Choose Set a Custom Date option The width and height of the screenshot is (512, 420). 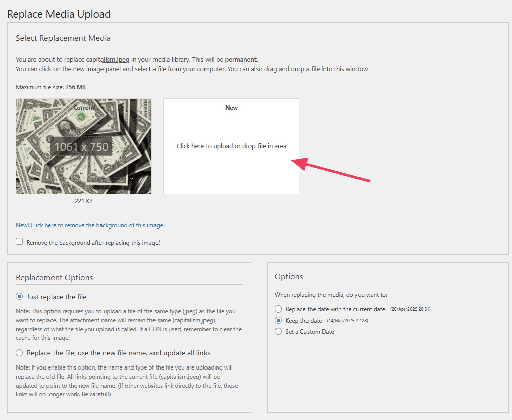point(278,331)
